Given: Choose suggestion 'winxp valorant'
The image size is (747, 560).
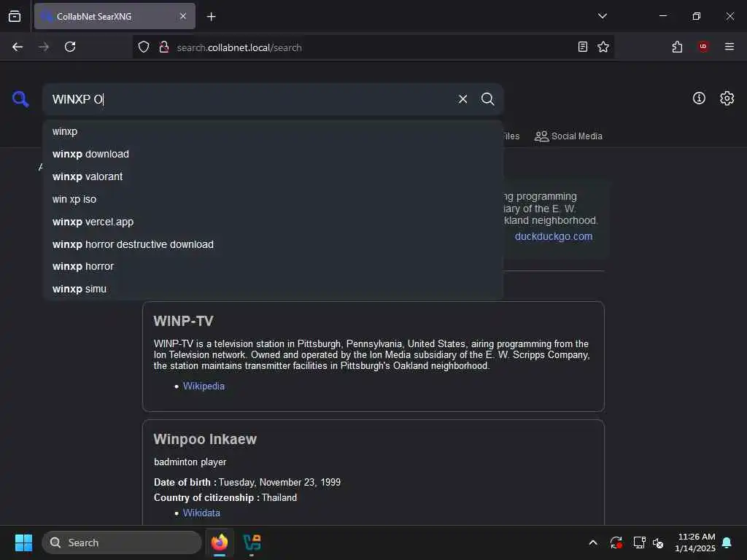Looking at the screenshot, I should coord(273,176).
